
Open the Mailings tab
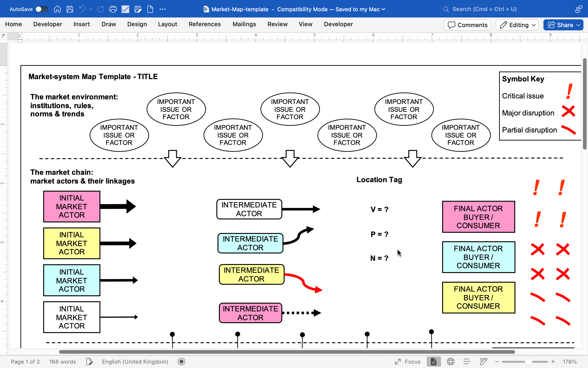coord(244,24)
